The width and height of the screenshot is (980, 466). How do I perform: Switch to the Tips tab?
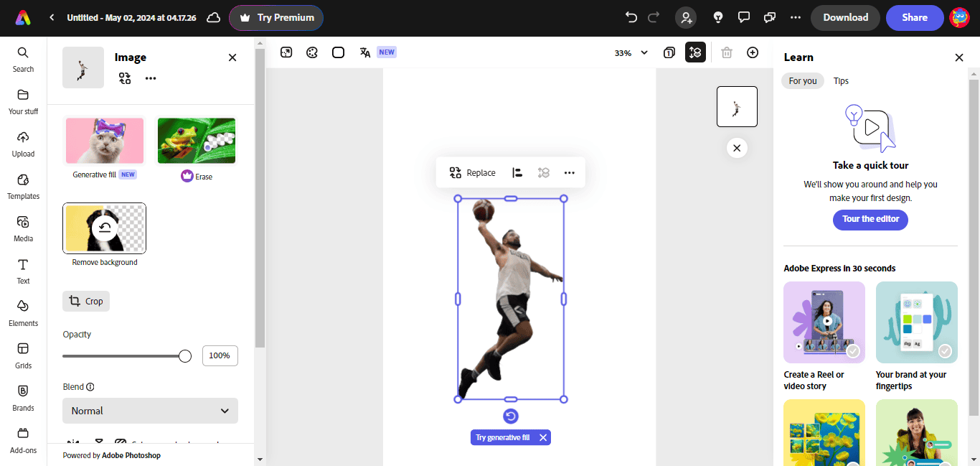pos(841,80)
